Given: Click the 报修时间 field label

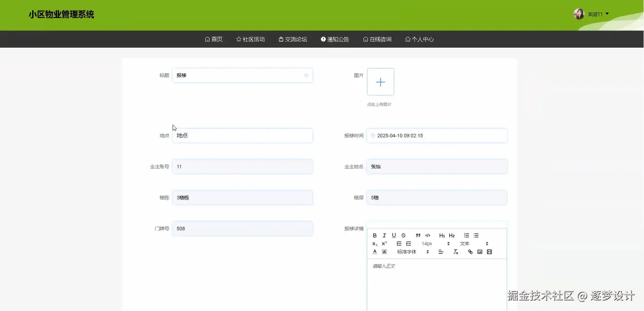Looking at the screenshot, I should coord(354,136).
